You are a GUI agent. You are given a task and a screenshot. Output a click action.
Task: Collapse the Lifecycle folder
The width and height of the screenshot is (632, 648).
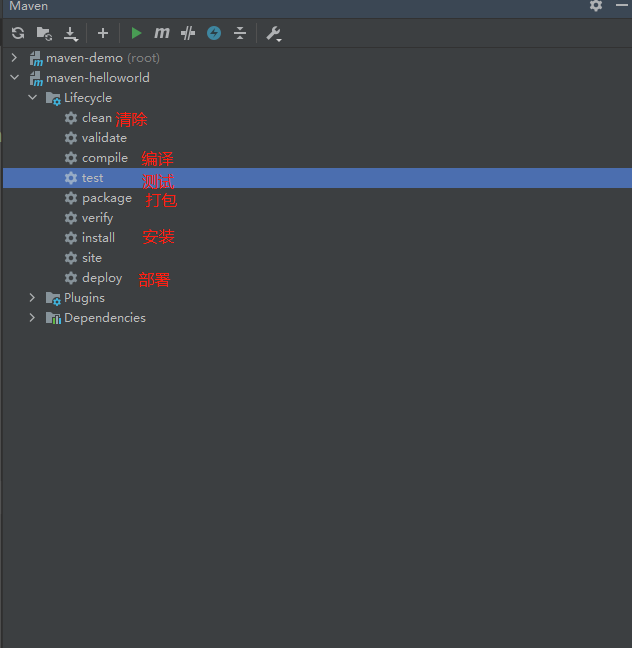(x=32, y=98)
